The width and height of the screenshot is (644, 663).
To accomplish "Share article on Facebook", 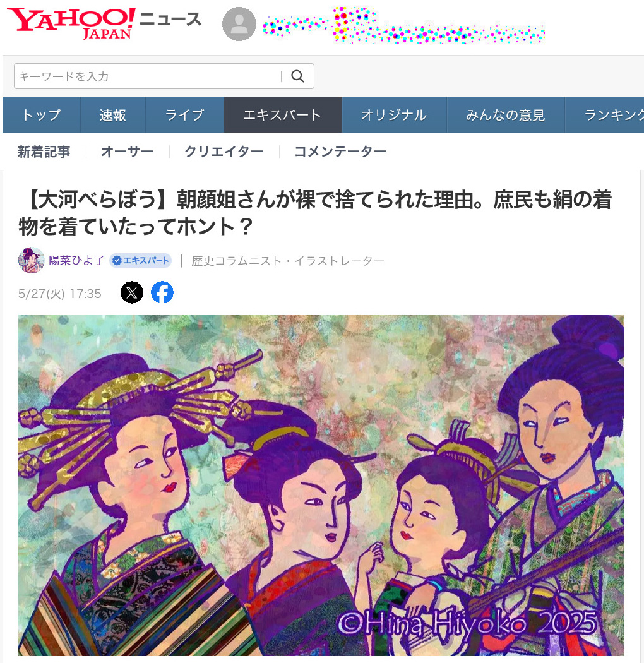I will tap(162, 292).
